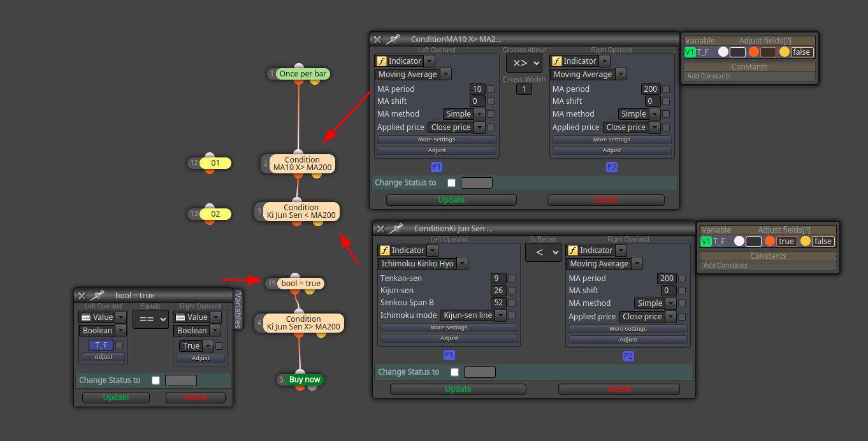Click the pin icon in bool = true panel
Screen dimensions: 868x441
[x=97, y=295]
